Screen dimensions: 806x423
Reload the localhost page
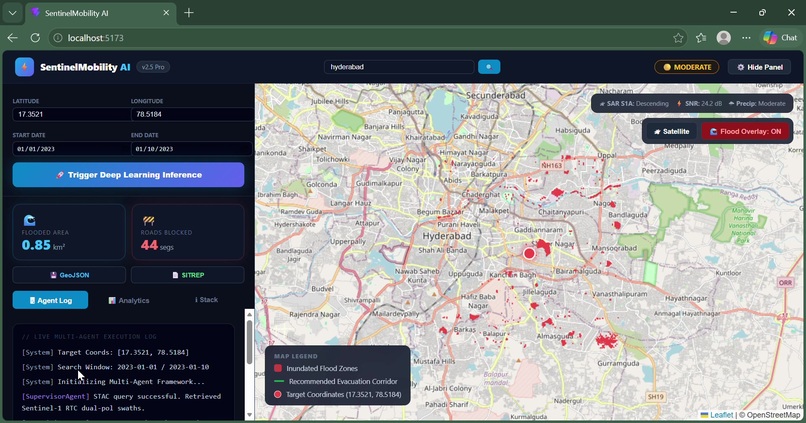click(35, 38)
